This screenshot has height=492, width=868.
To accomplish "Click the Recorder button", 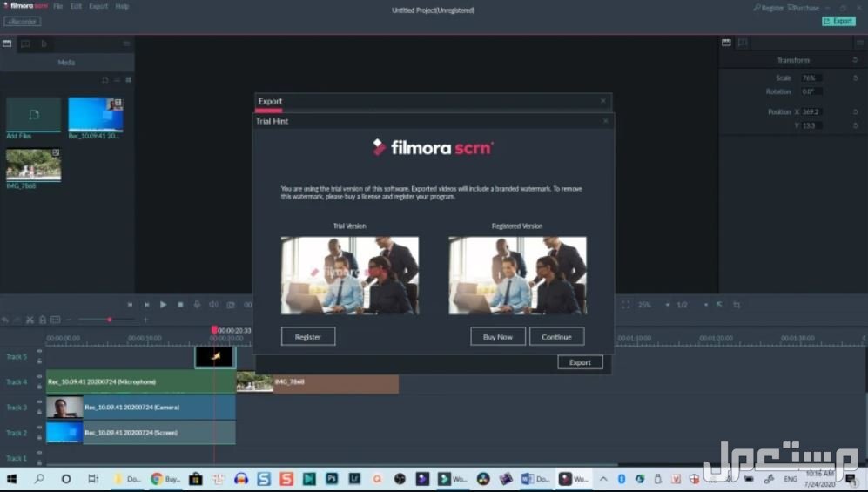I will coord(22,22).
